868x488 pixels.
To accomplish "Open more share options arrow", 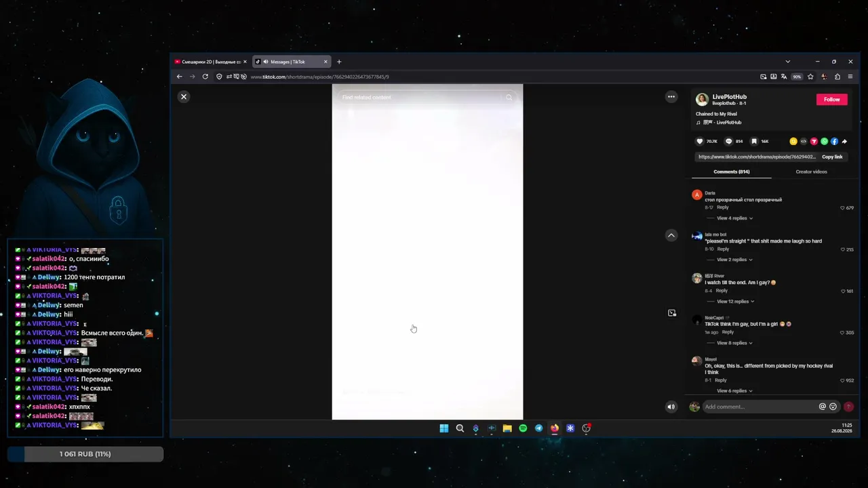I will (x=844, y=142).
